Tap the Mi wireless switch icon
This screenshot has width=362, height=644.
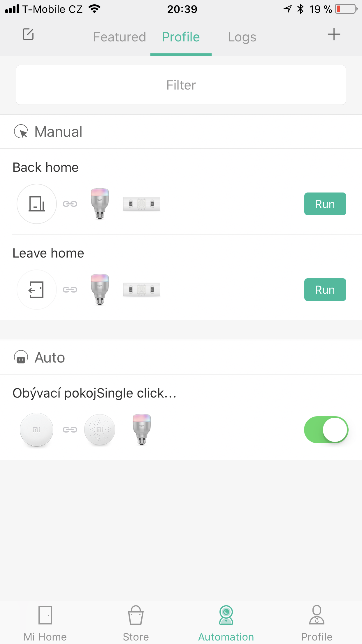coord(36,430)
